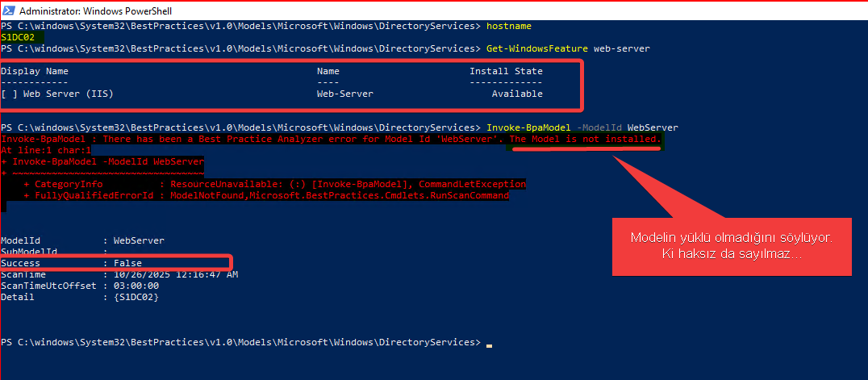This screenshot has height=380, width=868.
Task: Select the 'Display Name' column header
Action: [35, 71]
